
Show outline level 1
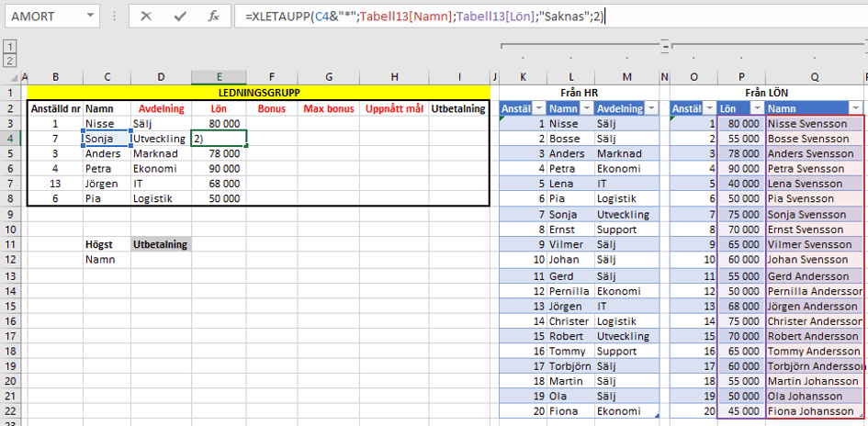tap(8, 46)
